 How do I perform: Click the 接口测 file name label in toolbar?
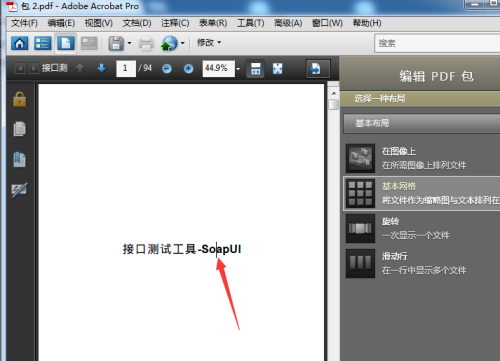pos(54,68)
